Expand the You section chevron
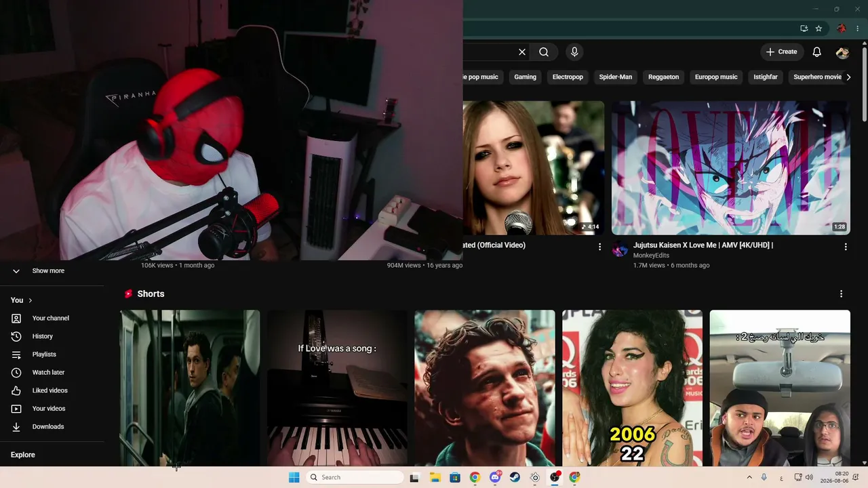Viewport: 868px width, 488px height. click(x=31, y=300)
